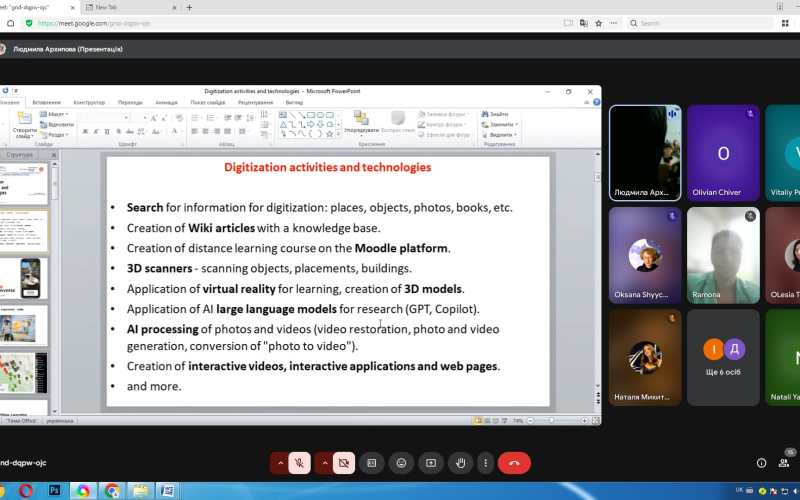Open the Показ слайдів ribbon tab

click(x=208, y=103)
